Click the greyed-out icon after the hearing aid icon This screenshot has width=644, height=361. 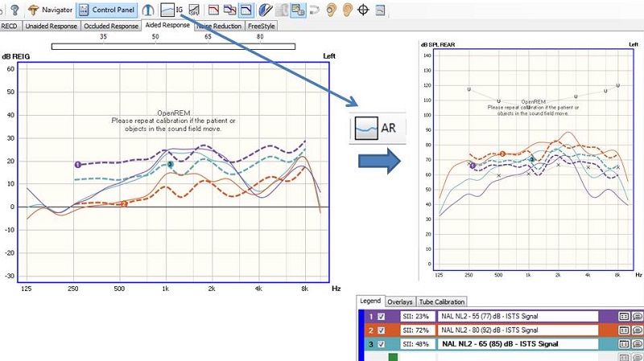tap(282, 10)
